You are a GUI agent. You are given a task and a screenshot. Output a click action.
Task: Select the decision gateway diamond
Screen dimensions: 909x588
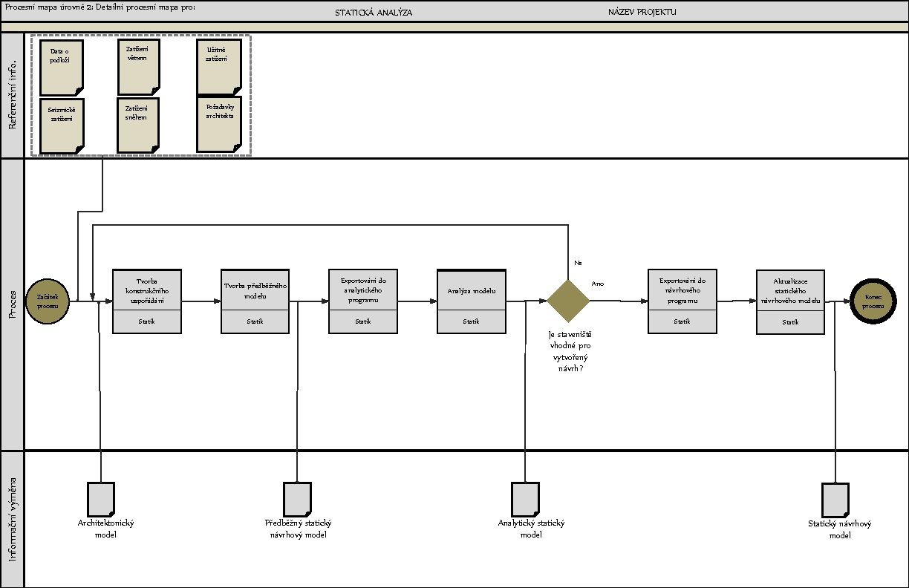tap(569, 301)
